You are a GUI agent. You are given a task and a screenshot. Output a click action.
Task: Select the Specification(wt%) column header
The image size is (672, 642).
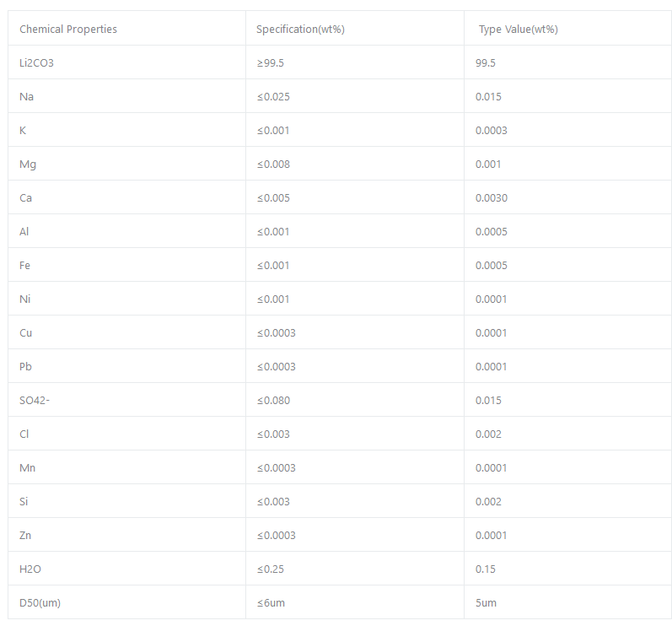[300, 30]
